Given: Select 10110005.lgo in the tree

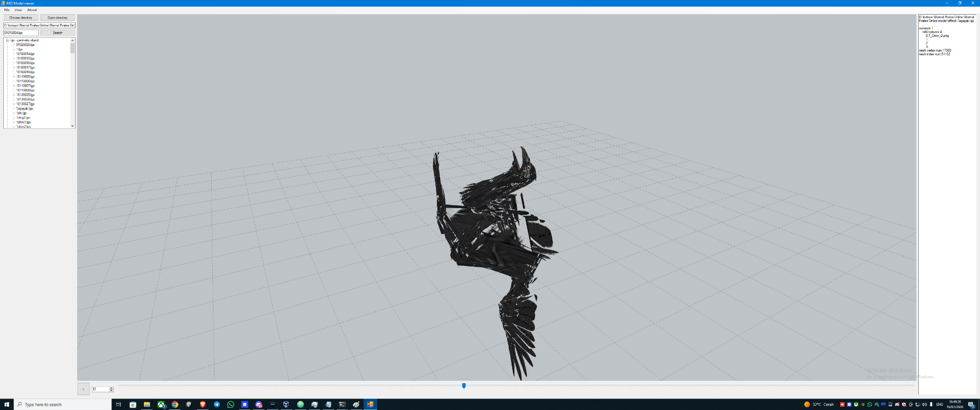Looking at the screenshot, I should point(25,77).
